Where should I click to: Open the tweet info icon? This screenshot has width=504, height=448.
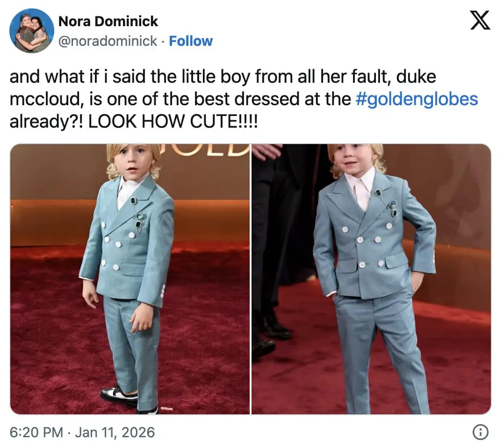[x=480, y=433]
